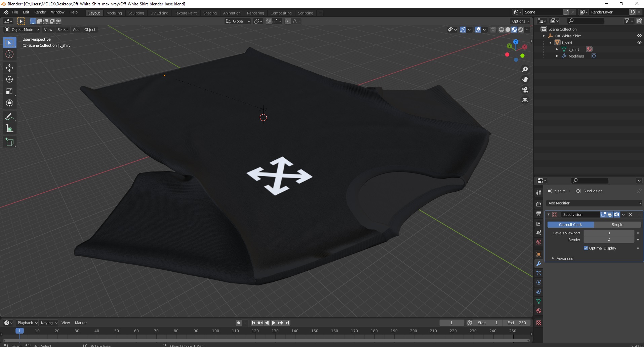Open World properties tab
The image size is (644, 347).
click(539, 242)
